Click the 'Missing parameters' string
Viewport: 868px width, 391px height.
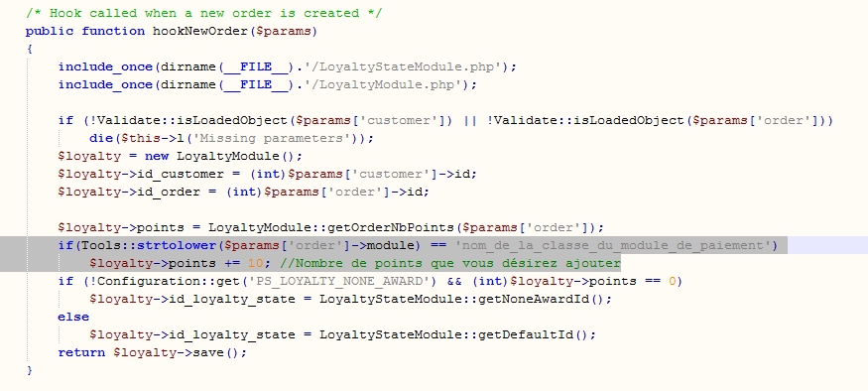271,138
